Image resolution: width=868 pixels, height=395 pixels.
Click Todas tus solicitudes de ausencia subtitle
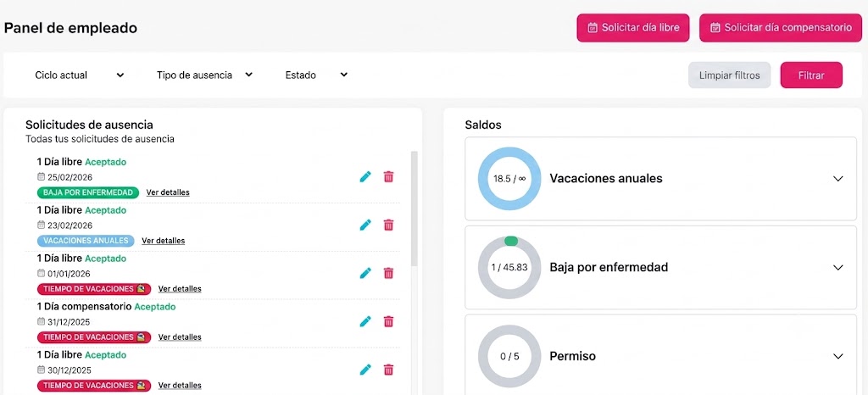100,139
